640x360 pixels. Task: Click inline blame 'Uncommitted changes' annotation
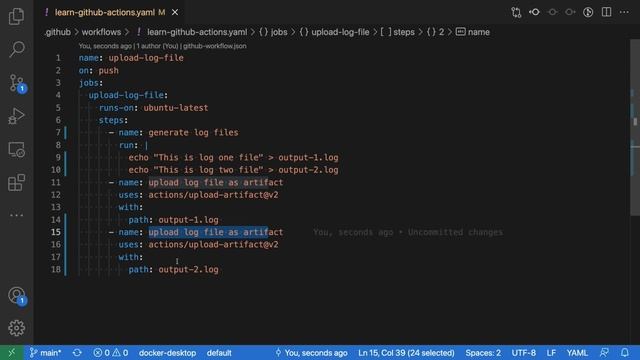click(x=455, y=232)
